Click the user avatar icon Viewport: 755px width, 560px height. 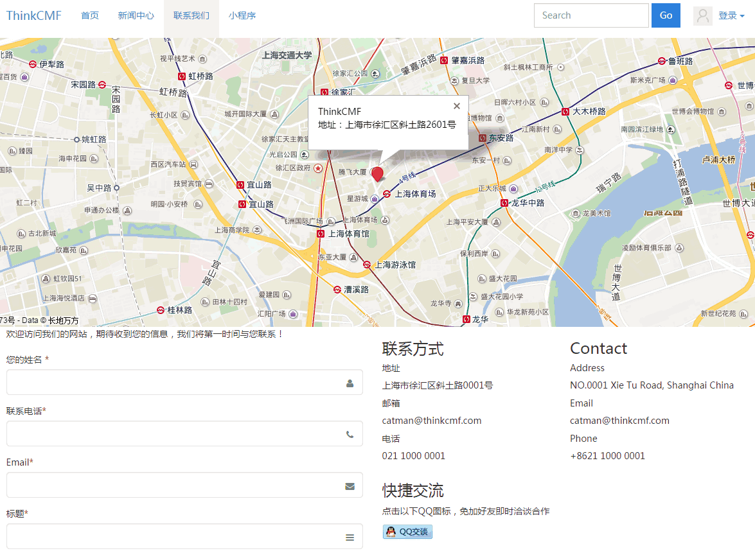703,16
